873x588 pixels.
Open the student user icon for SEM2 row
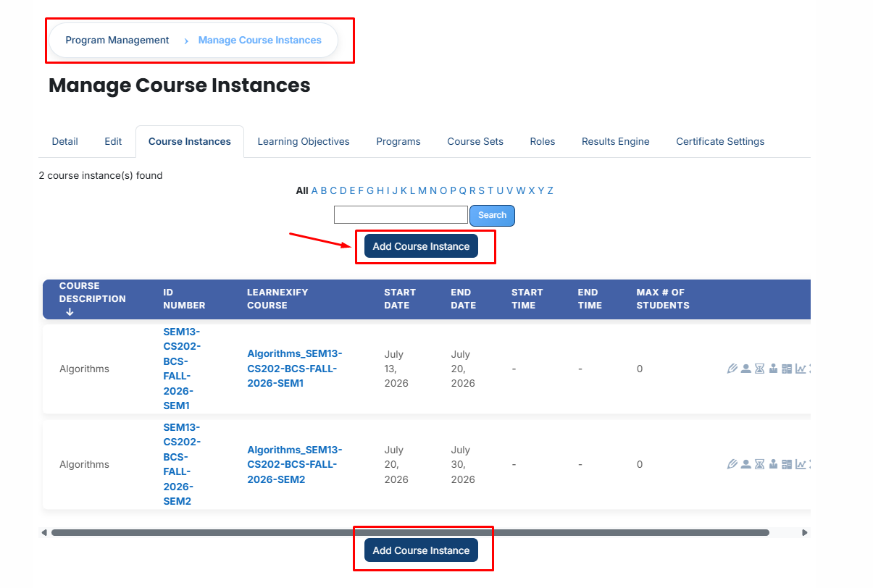[x=745, y=464]
